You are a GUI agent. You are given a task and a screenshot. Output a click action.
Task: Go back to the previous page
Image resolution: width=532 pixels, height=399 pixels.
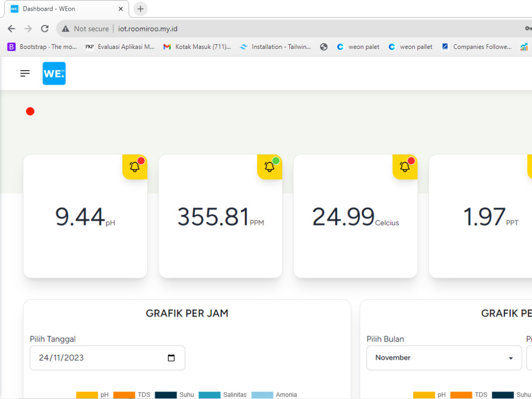click(12, 29)
